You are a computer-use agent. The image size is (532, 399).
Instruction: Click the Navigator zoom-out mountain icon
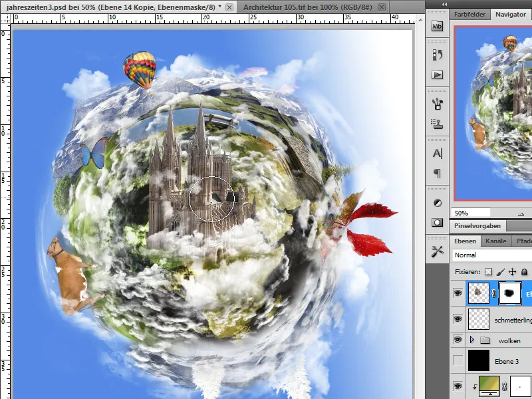click(521, 213)
